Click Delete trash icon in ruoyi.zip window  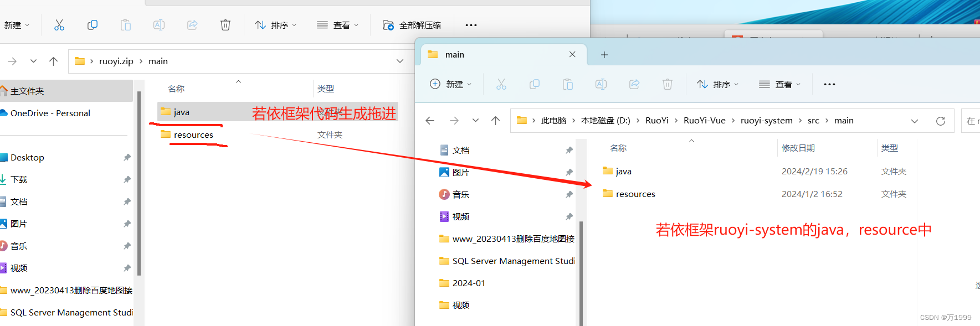[225, 25]
